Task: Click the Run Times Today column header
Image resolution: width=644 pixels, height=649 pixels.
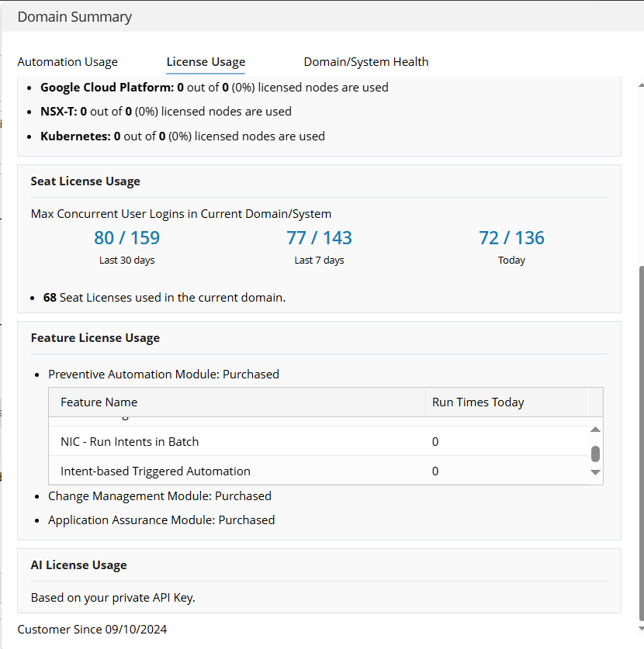Action: [x=478, y=402]
